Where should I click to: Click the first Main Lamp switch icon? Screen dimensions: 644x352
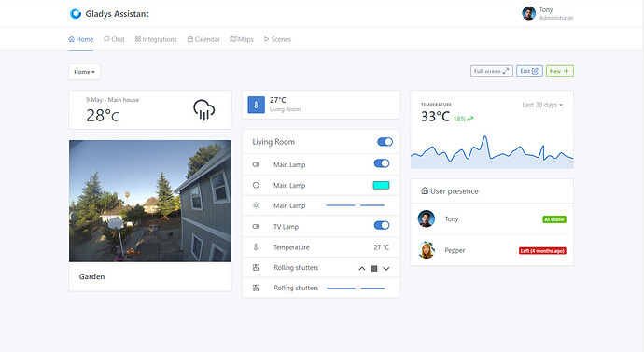coord(256,164)
